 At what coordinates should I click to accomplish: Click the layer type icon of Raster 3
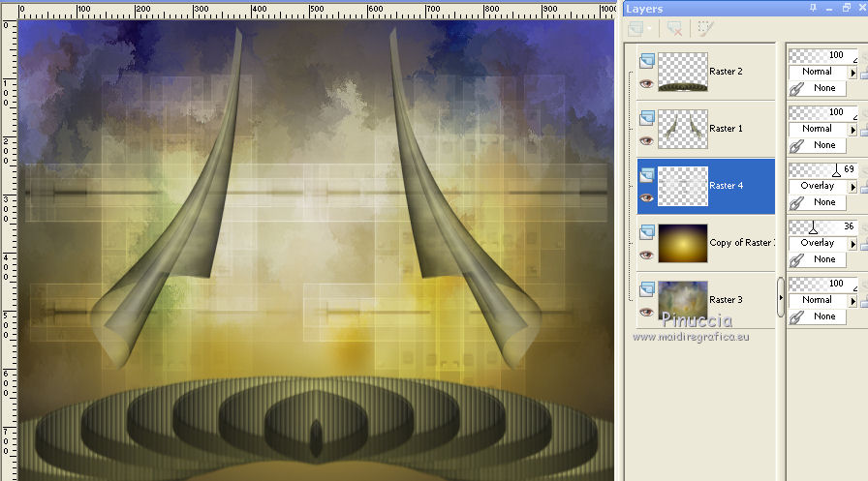tap(646, 288)
